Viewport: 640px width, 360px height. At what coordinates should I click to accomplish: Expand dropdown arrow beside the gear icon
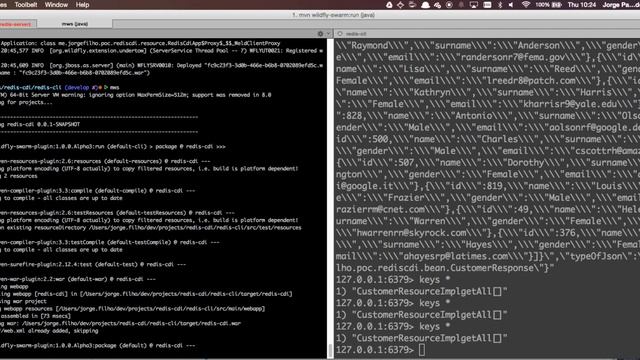pyautogui.click(x=329, y=34)
